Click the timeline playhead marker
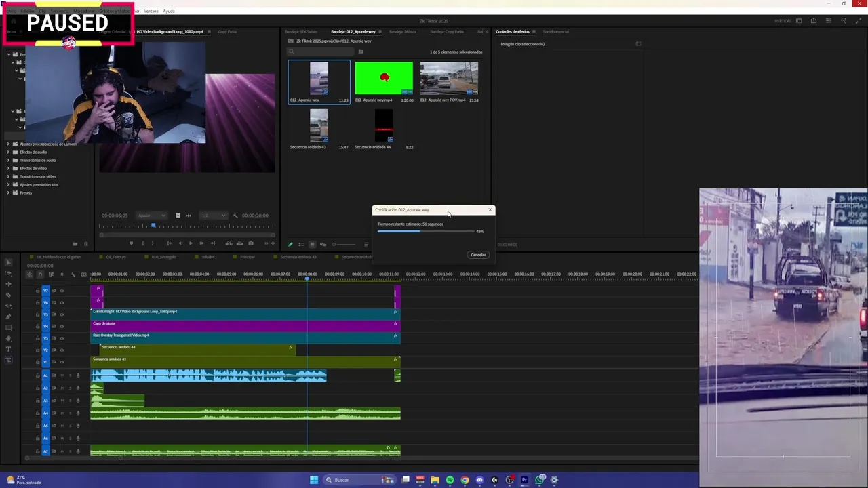The image size is (868, 488). (x=307, y=278)
